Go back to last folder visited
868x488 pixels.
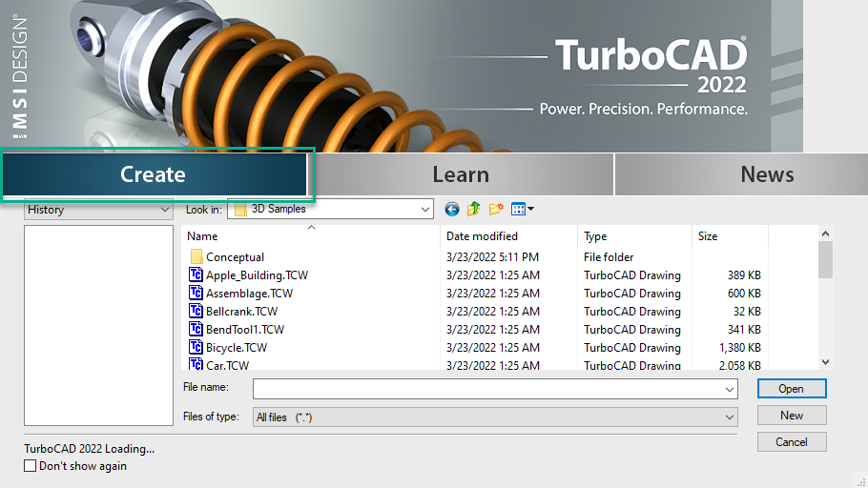click(x=452, y=209)
